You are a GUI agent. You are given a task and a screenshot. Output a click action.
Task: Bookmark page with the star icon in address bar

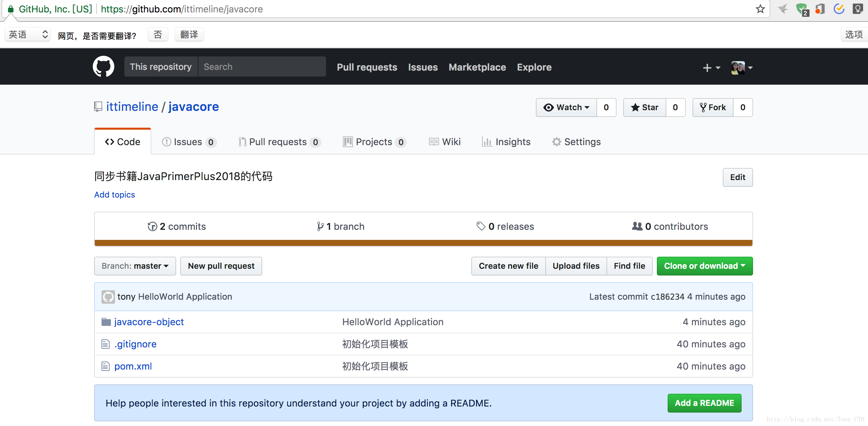[x=760, y=9]
